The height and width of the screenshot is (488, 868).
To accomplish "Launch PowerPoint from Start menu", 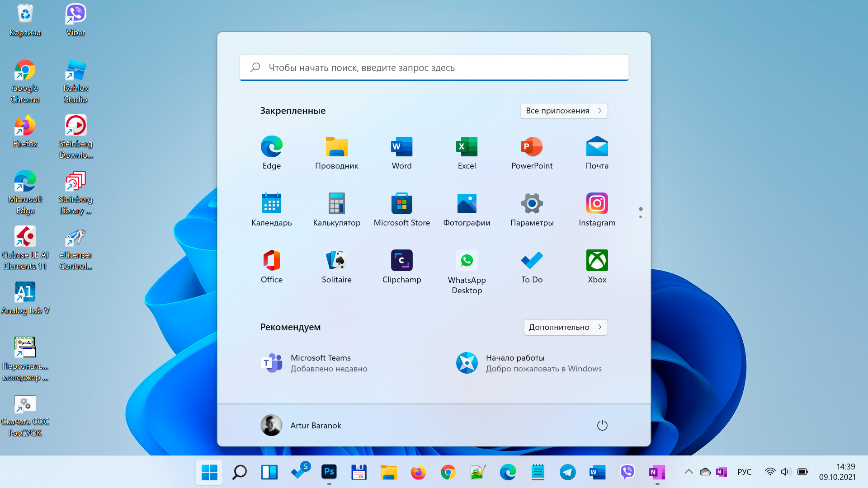I will (532, 153).
